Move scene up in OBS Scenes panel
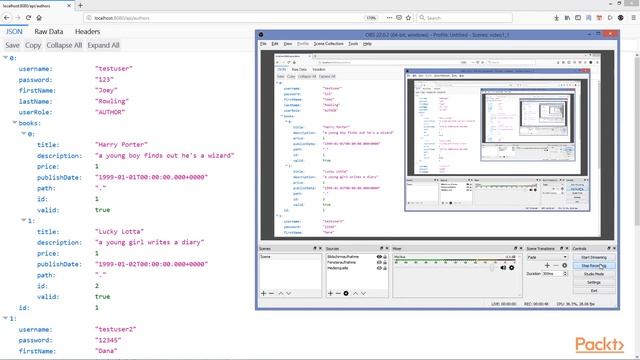 click(281, 293)
